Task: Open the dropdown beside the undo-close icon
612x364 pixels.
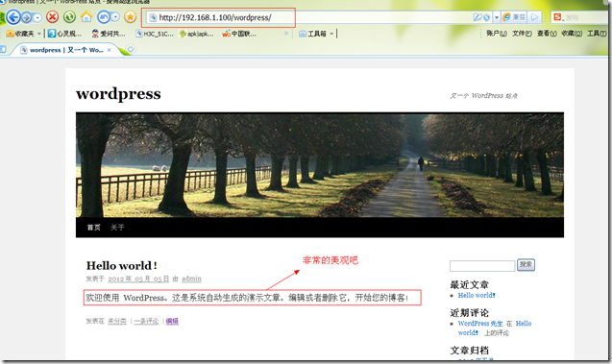Action: tap(115, 16)
